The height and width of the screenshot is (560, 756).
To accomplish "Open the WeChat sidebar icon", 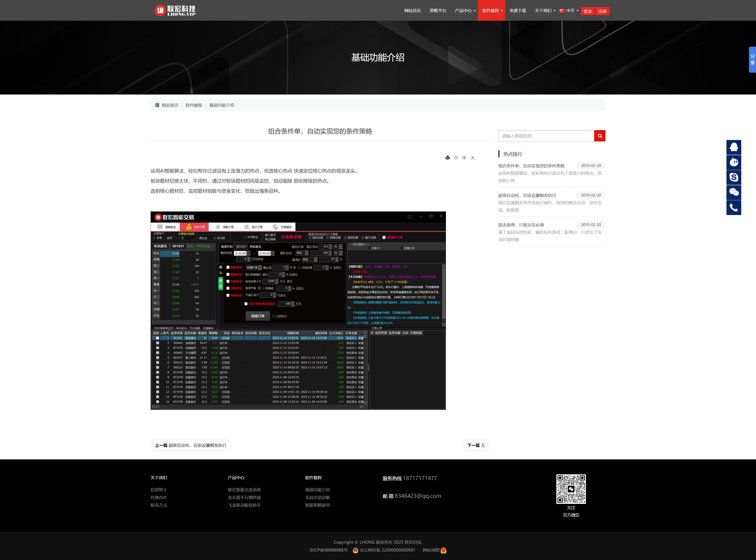I will click(x=734, y=193).
